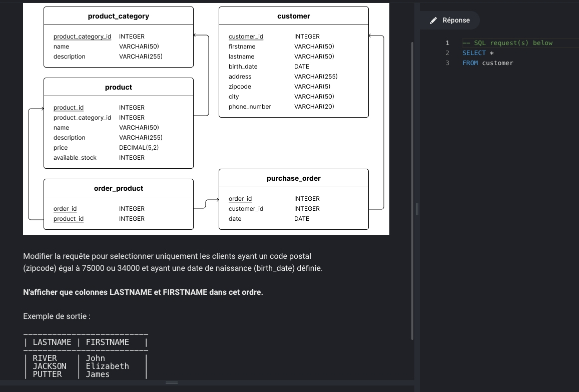This screenshot has width=579, height=392.
Task: Click product_id in the order_product table
Action: point(69,219)
